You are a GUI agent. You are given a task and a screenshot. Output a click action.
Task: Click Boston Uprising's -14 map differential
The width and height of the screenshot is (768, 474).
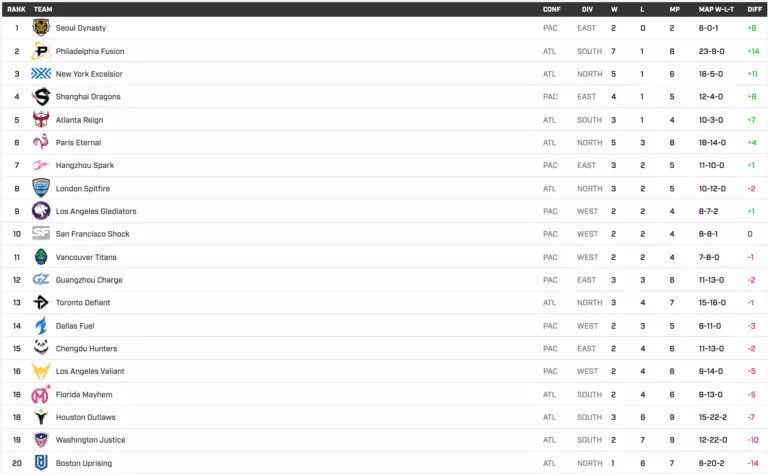pyautogui.click(x=753, y=463)
